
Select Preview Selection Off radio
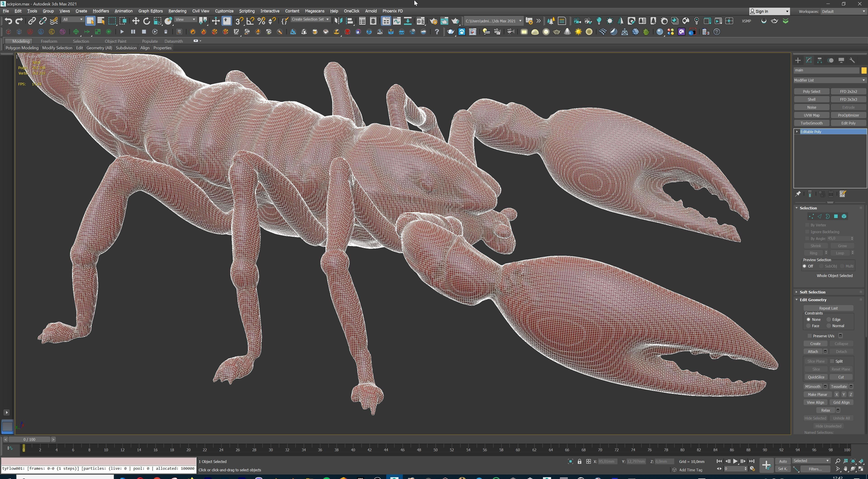coord(805,266)
